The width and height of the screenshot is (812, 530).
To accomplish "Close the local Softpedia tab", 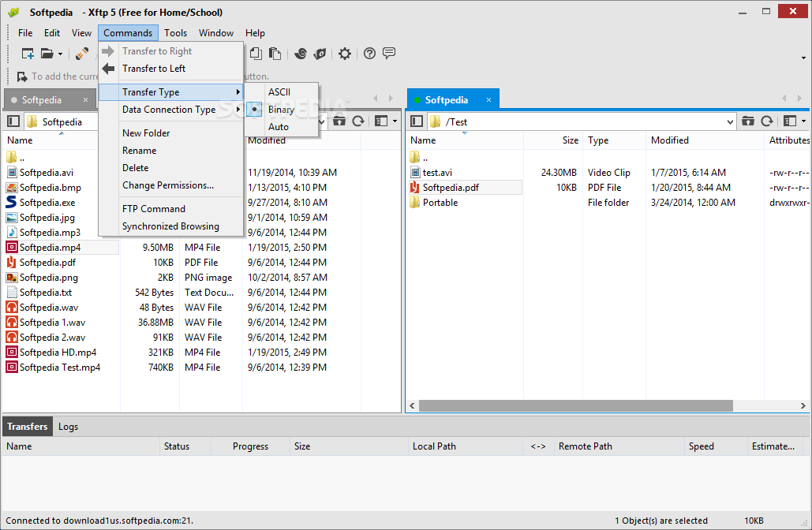I will click(85, 100).
